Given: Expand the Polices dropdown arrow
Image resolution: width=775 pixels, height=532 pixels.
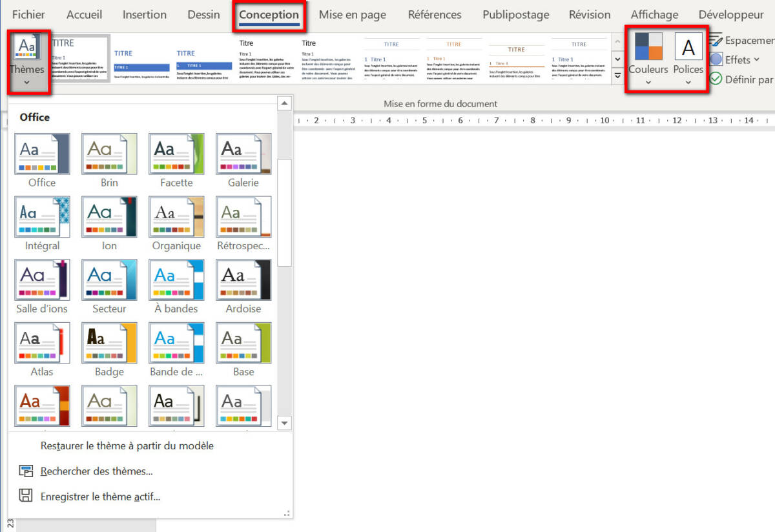Looking at the screenshot, I should coord(688,81).
